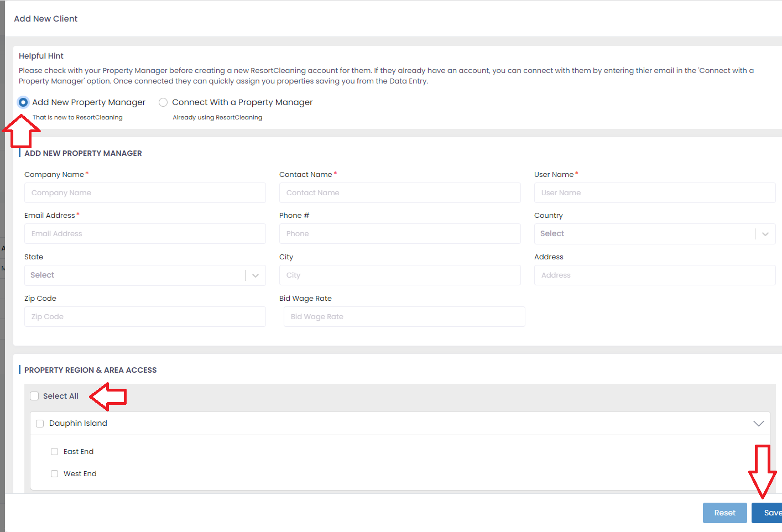
Task: Select the City text box
Action: [x=400, y=275]
